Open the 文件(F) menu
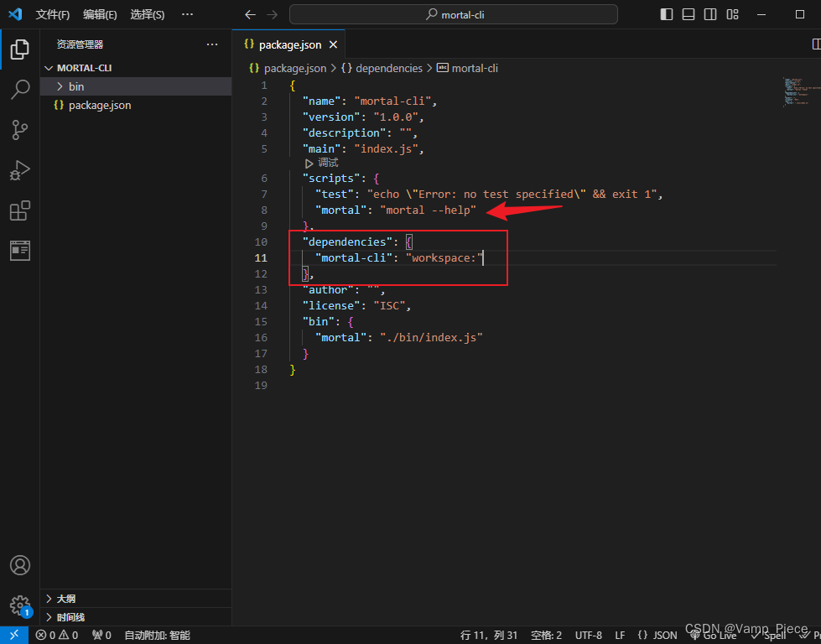821x644 pixels. coord(52,14)
